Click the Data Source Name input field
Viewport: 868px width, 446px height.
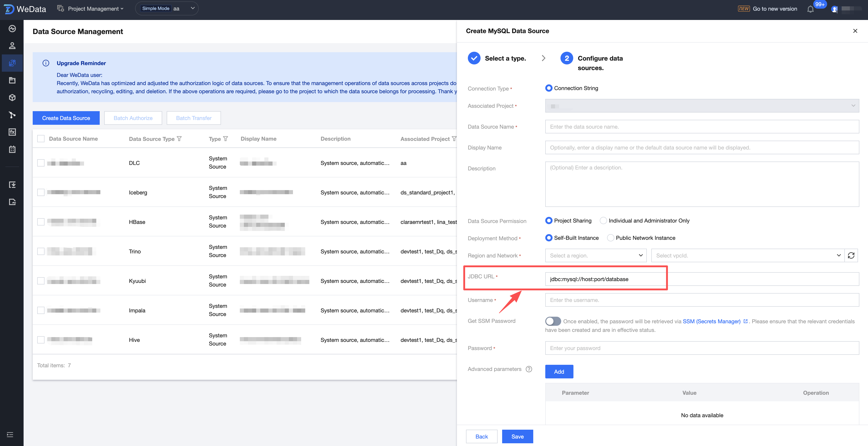coord(702,127)
